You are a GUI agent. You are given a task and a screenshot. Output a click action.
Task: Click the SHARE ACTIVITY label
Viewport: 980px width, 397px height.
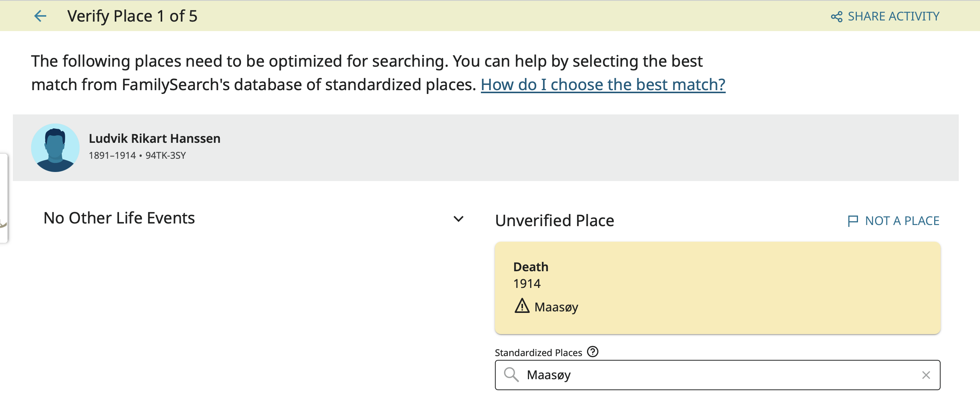(893, 16)
